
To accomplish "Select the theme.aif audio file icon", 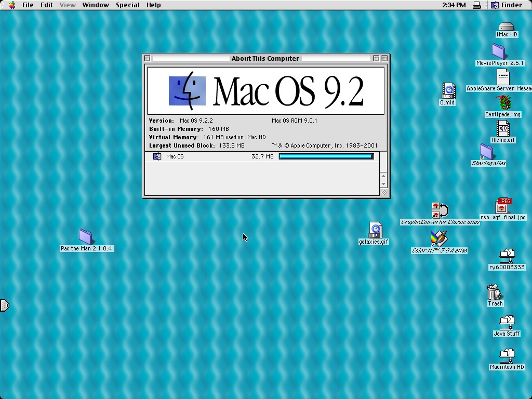I will click(x=503, y=128).
